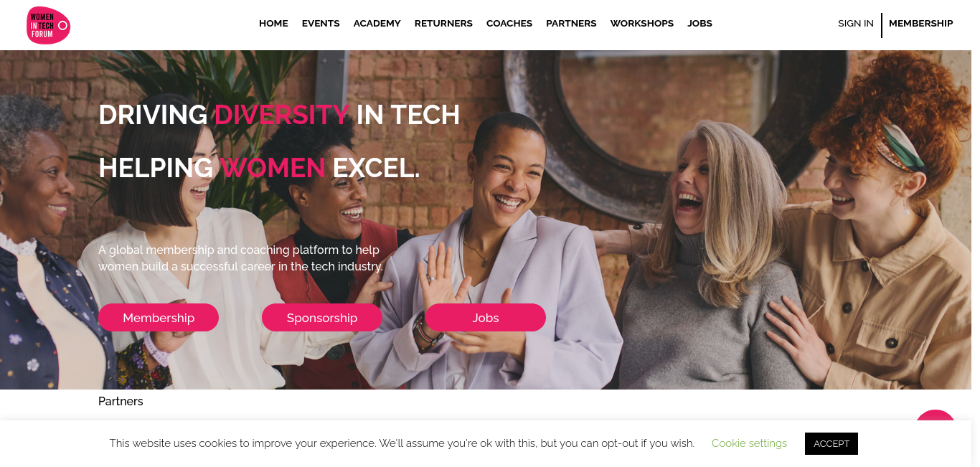980x467 pixels.
Task: Click the Women in Tech Forum logo
Action: pos(48,25)
